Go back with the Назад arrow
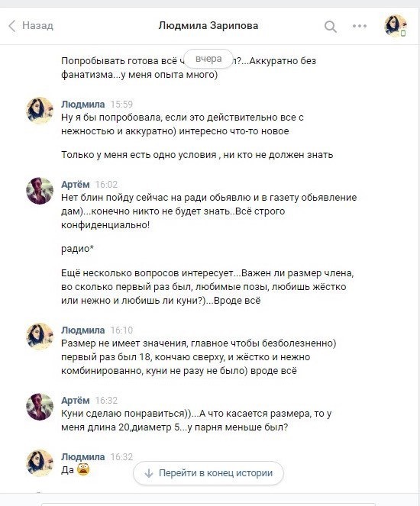 coord(31,26)
